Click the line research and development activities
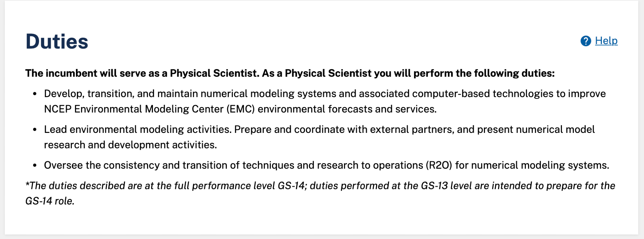 point(130,145)
